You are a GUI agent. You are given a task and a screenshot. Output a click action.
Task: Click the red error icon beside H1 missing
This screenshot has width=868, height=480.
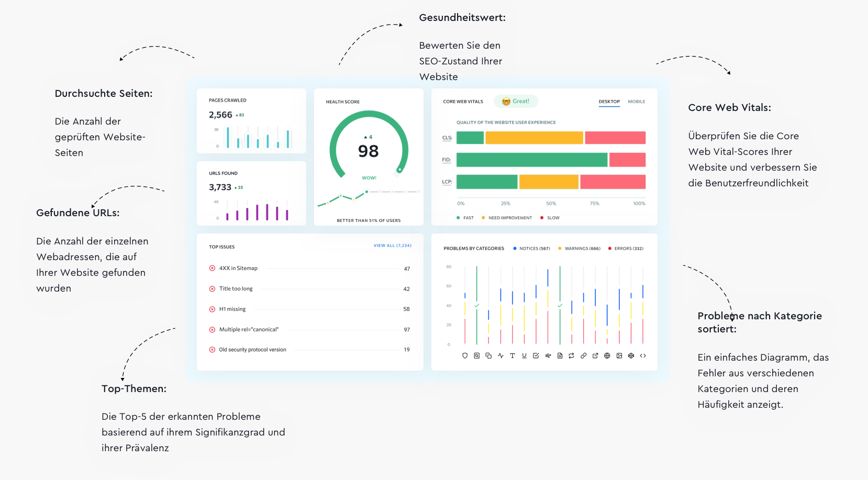tap(212, 309)
